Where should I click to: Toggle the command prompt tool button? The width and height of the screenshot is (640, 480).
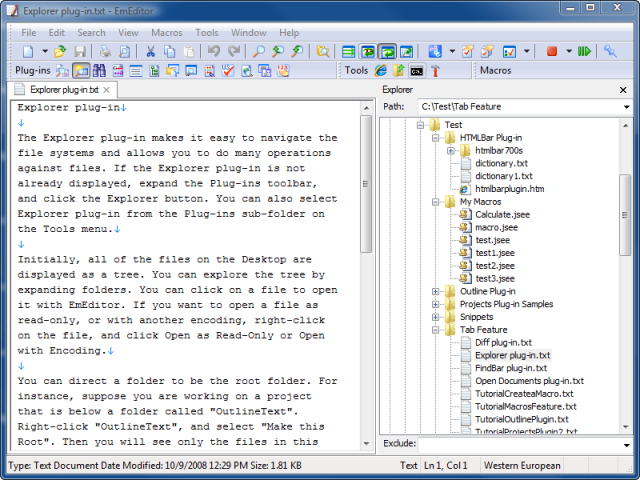tap(417, 71)
